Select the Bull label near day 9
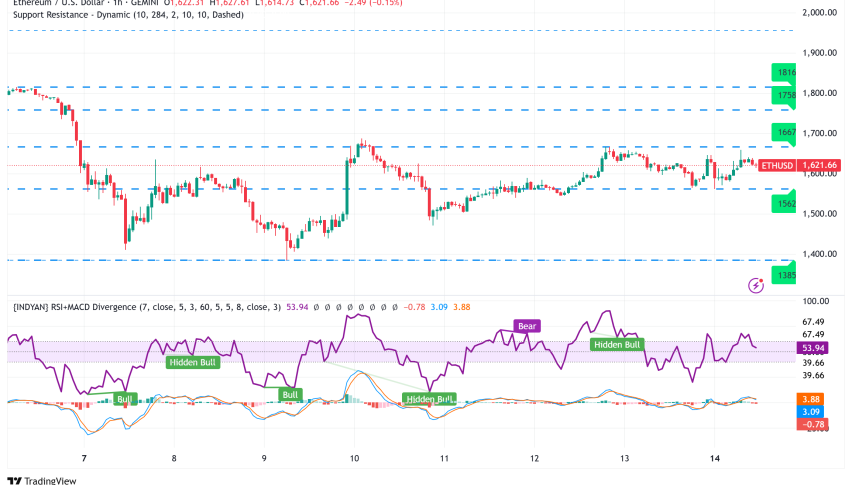Screen dimensions: 852x485 [290, 395]
